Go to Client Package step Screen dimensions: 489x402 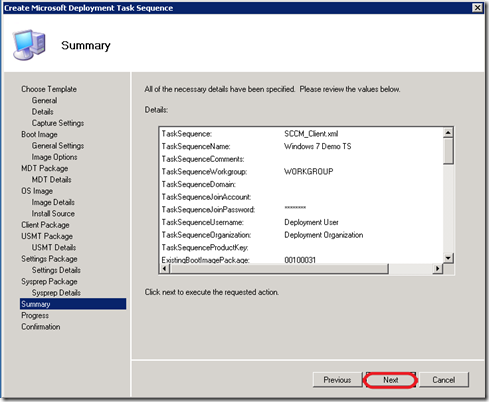[45, 225]
